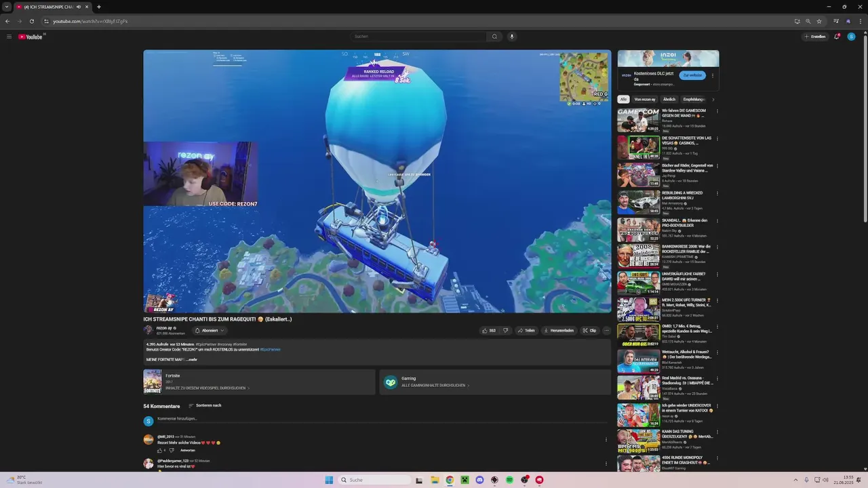Click the search magnifier button
Image resolution: width=868 pixels, height=488 pixels.
(494, 37)
